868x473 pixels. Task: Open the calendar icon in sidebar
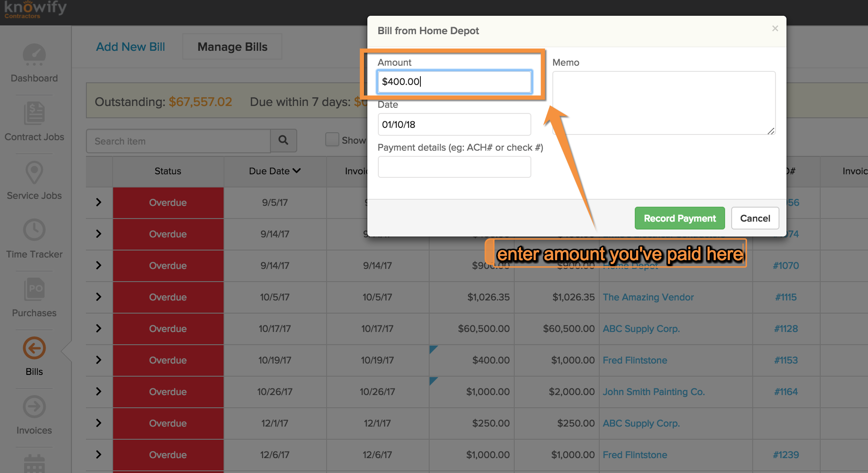click(x=34, y=463)
